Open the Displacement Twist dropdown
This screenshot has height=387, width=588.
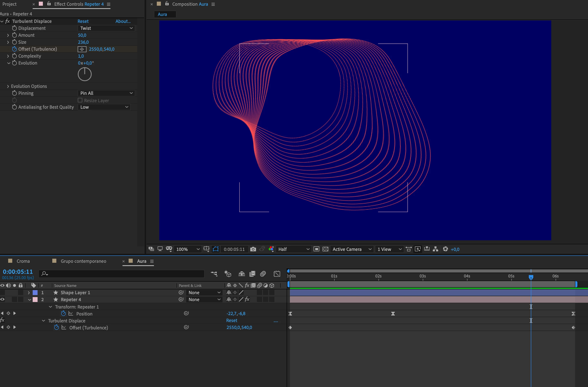106,28
